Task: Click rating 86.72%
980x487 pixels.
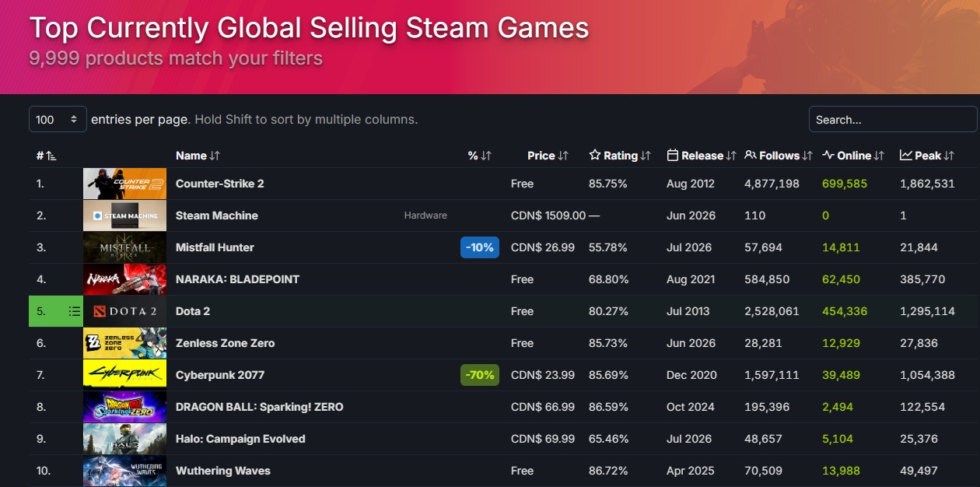Action: click(x=608, y=471)
